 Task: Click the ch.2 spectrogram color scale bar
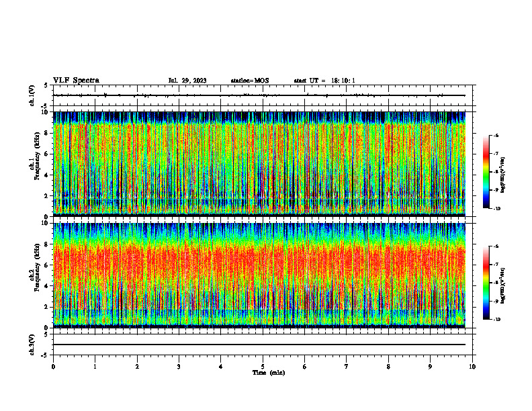(x=486, y=283)
